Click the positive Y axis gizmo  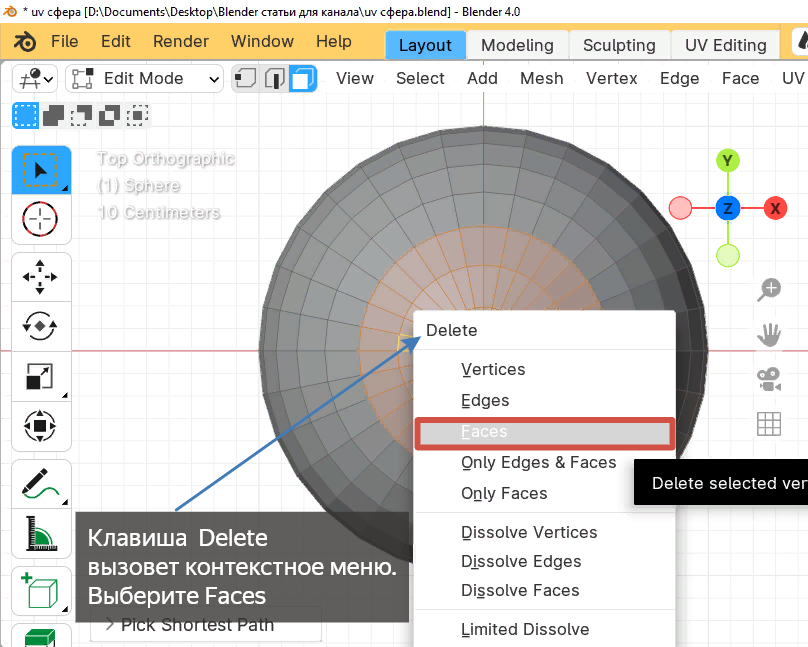click(728, 161)
